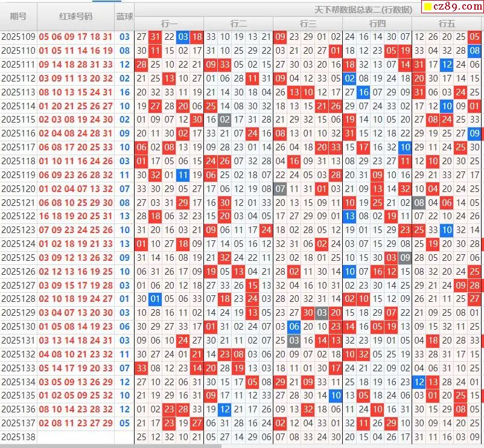The image size is (484, 448).
Task: Click red numbers 05 06 09 17 18 31
Action: pos(75,37)
